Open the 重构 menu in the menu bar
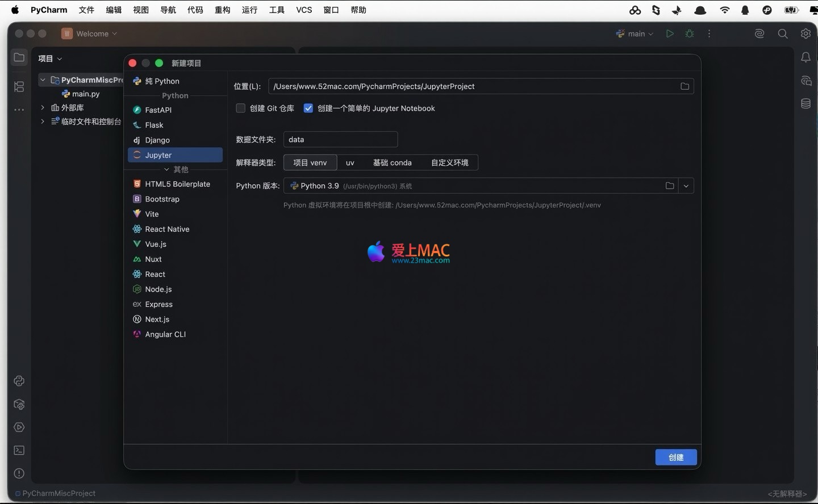Viewport: 818px width, 504px height. pyautogui.click(x=222, y=10)
